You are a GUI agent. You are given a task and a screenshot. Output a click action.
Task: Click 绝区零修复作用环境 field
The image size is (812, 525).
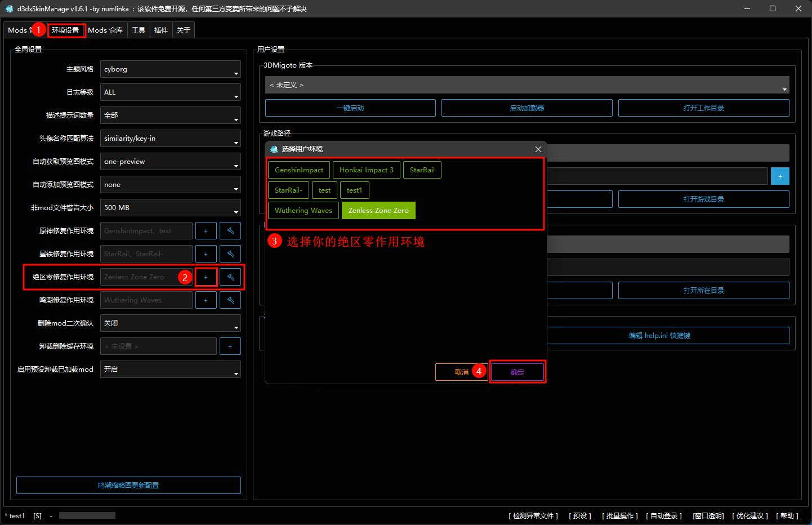pos(146,277)
